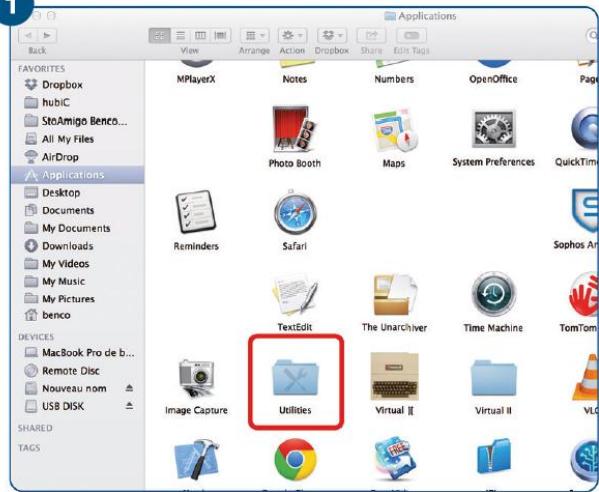Show All My Files

pyautogui.click(x=78, y=139)
